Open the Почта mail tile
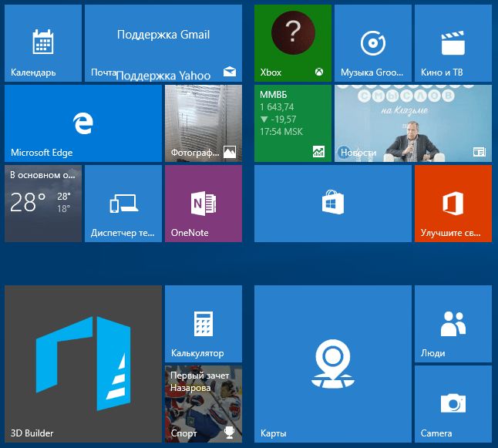 pos(163,43)
